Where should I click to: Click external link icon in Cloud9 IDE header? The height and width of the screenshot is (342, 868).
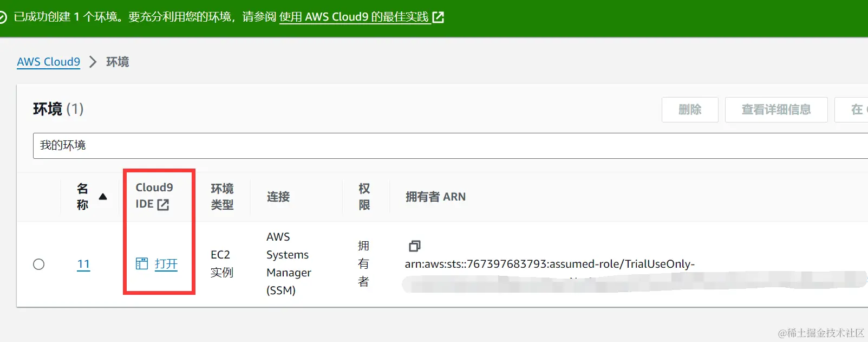[163, 204]
